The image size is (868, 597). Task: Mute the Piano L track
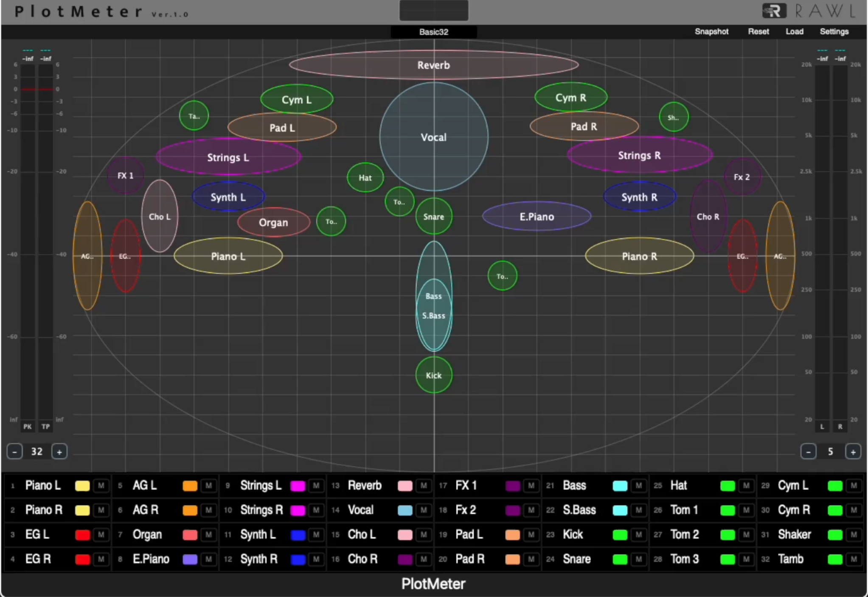(101, 485)
